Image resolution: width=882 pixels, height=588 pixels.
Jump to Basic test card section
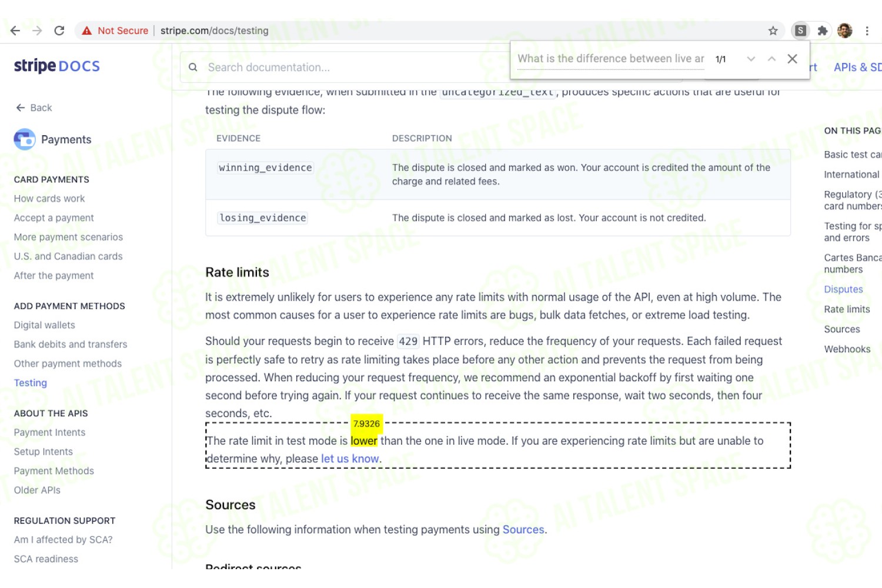[853, 155]
